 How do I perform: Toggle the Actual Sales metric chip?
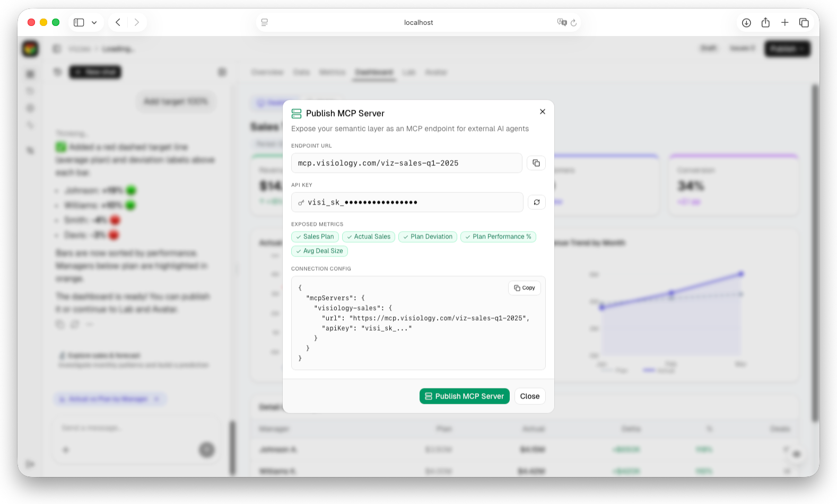(369, 237)
